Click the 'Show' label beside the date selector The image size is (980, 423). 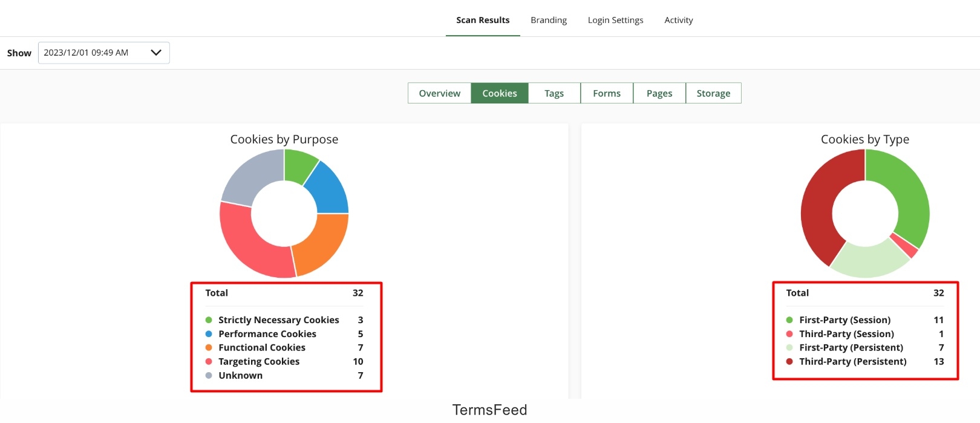click(19, 53)
